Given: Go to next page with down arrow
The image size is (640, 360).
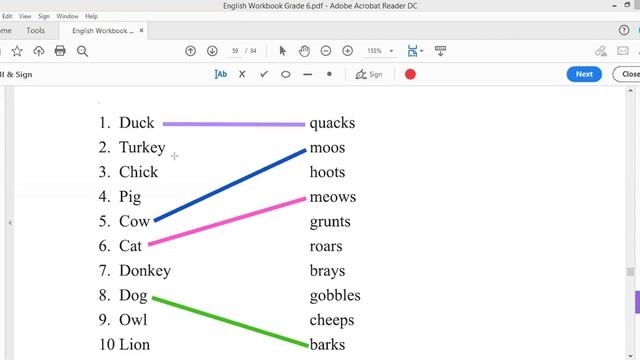Looking at the screenshot, I should pyautogui.click(x=212, y=51).
